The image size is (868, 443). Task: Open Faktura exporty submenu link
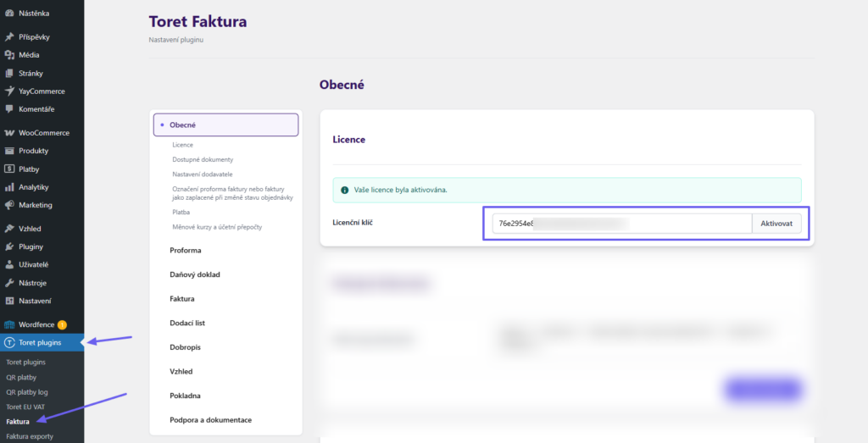click(30, 436)
